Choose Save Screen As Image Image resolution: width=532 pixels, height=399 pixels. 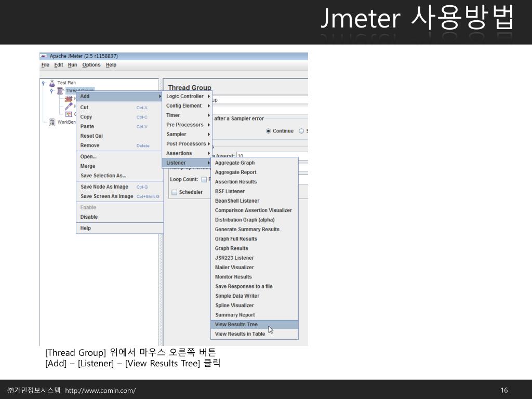coord(119,196)
